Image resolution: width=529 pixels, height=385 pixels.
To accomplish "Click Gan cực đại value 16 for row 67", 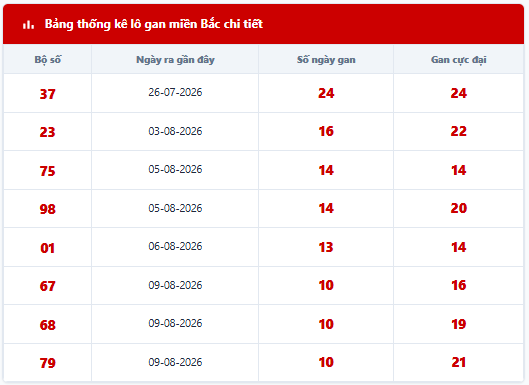I will tap(458, 285).
